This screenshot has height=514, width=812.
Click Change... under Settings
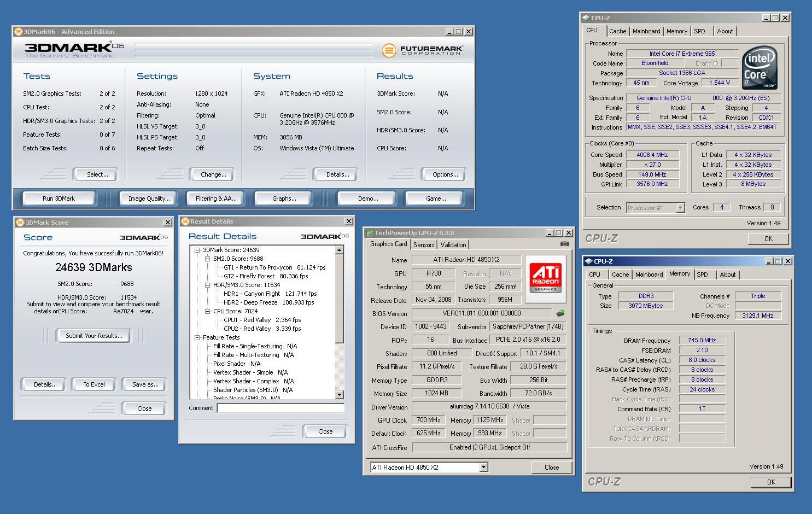click(213, 174)
